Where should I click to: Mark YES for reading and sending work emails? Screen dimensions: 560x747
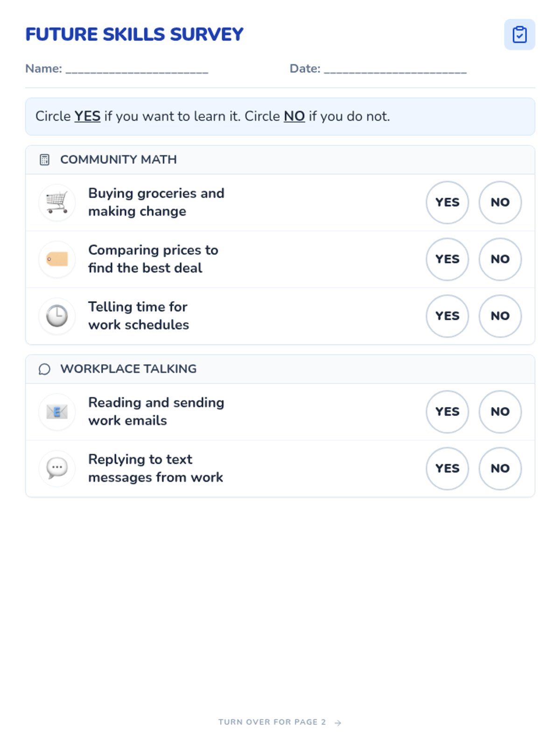click(x=447, y=412)
